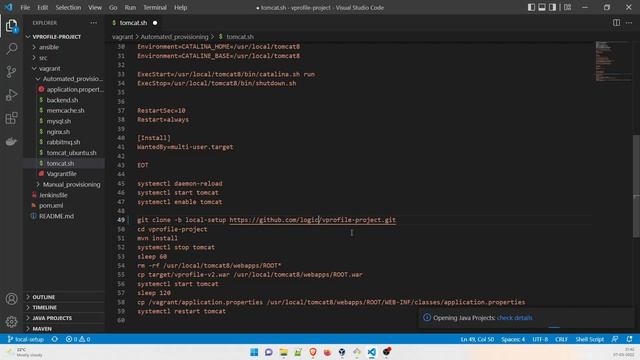Screen dimensions: 640x360
Task: Click the check details link in the notification
Action: tap(514, 318)
